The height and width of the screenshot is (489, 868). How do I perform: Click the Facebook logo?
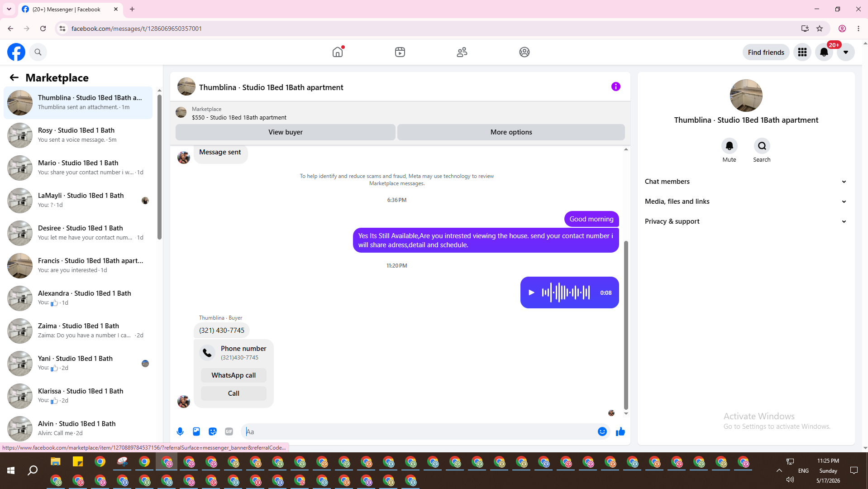click(x=16, y=52)
